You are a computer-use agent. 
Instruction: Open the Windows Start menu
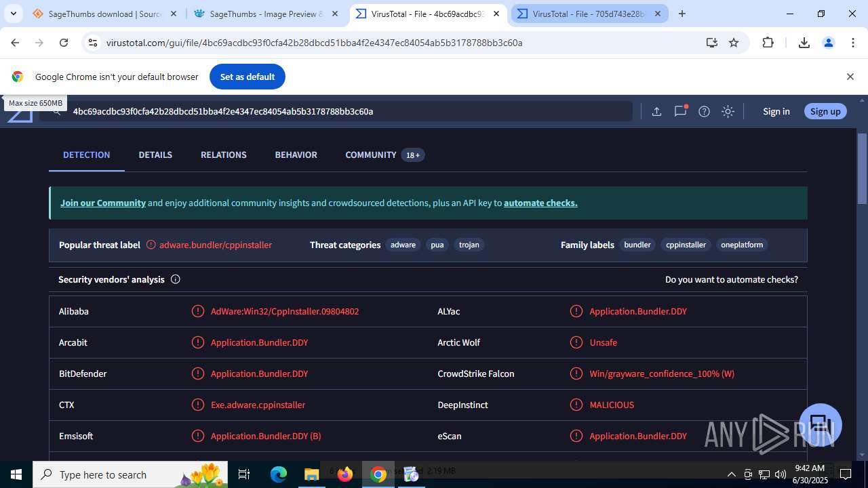click(16, 474)
